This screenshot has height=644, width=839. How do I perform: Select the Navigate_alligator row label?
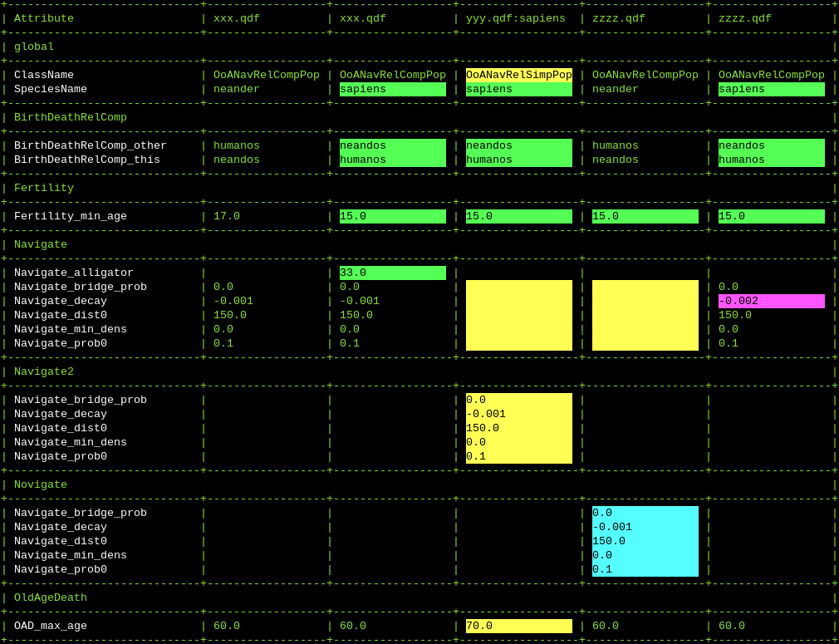tap(74, 273)
